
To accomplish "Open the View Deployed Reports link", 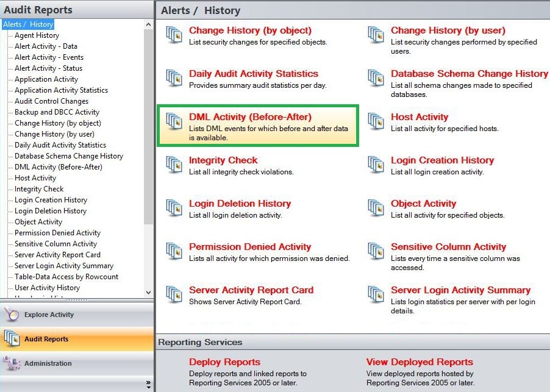I will [420, 362].
